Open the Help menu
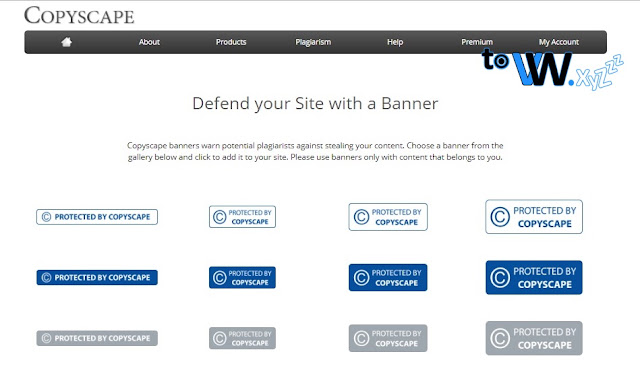 point(395,42)
